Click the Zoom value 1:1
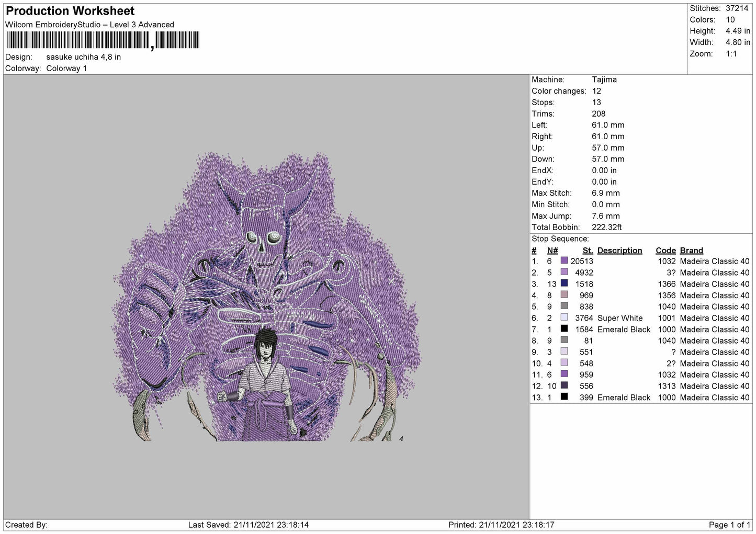 pyautogui.click(x=731, y=54)
